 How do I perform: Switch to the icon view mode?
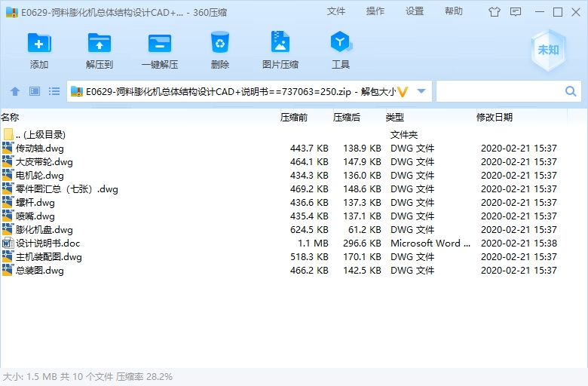click(x=35, y=91)
